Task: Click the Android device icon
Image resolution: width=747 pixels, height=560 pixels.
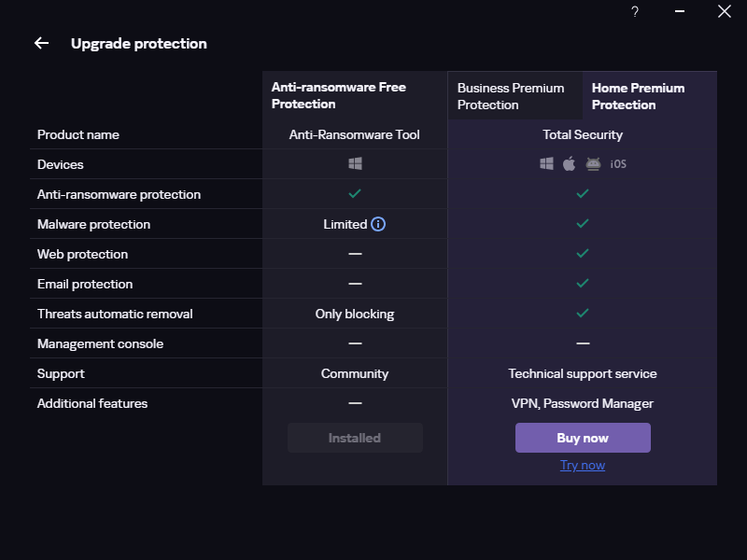Action: coord(593,164)
